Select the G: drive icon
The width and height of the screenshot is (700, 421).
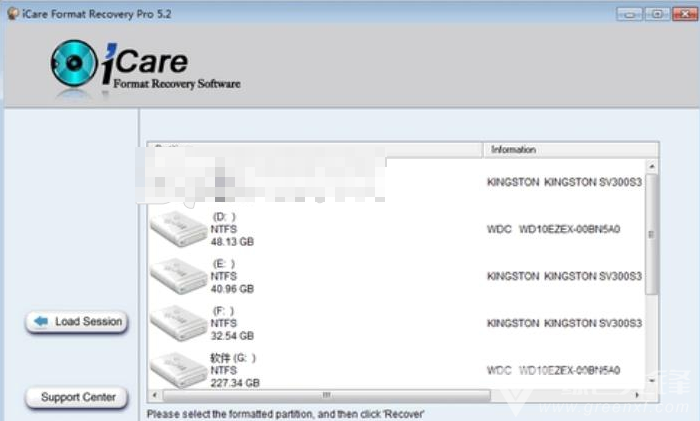[x=179, y=370]
